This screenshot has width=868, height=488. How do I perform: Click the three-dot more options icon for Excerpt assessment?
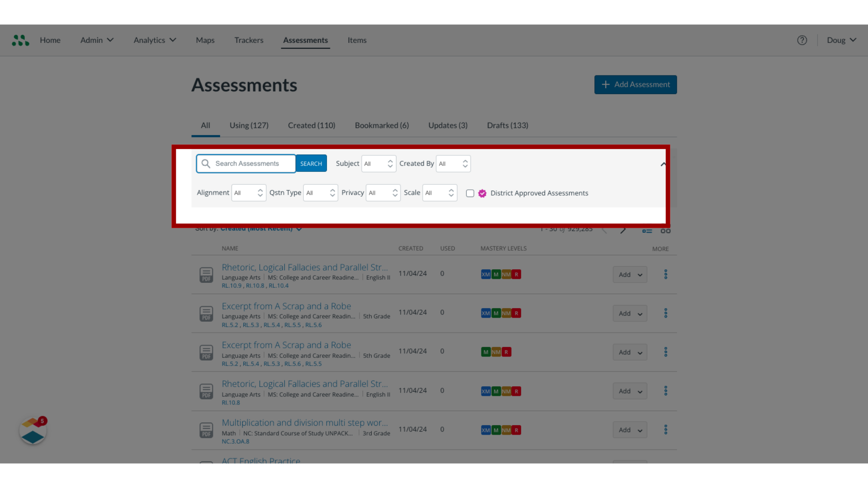pos(665,313)
